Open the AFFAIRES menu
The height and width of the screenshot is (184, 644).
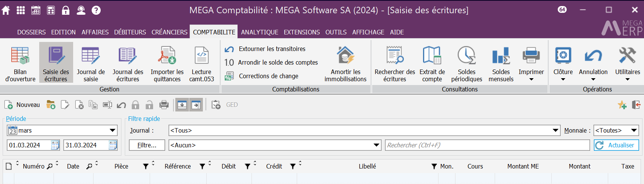(x=95, y=32)
